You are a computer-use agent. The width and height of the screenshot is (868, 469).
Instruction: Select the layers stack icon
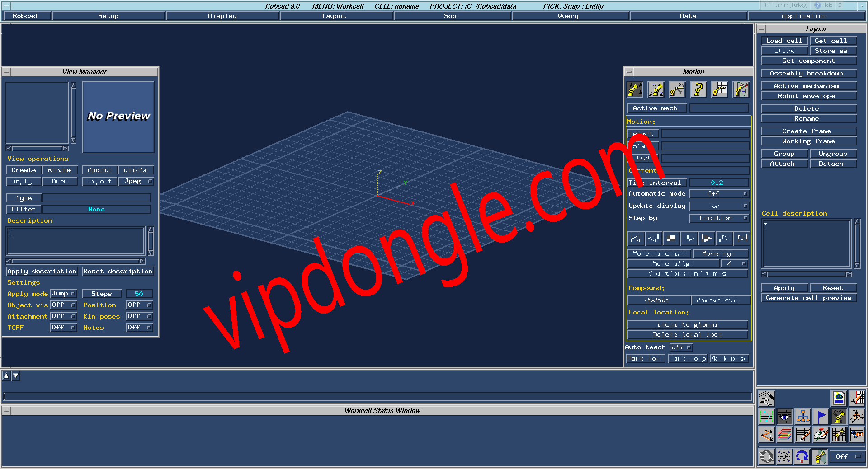pyautogui.click(x=785, y=434)
